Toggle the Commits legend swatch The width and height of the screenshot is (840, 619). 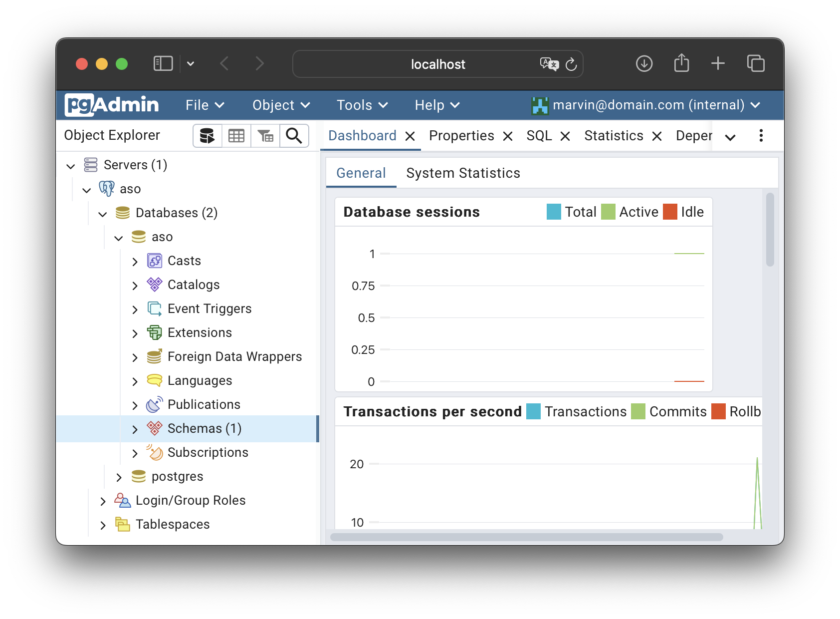click(638, 412)
